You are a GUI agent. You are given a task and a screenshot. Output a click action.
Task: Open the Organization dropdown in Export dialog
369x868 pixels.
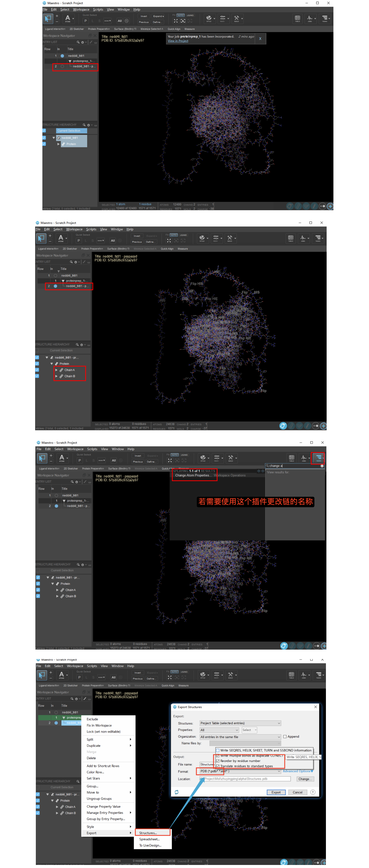240,737
